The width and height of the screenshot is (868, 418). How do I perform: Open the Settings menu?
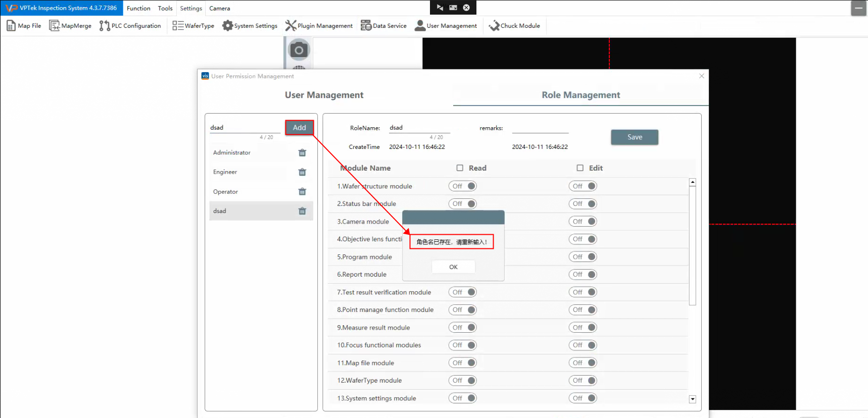tap(191, 8)
